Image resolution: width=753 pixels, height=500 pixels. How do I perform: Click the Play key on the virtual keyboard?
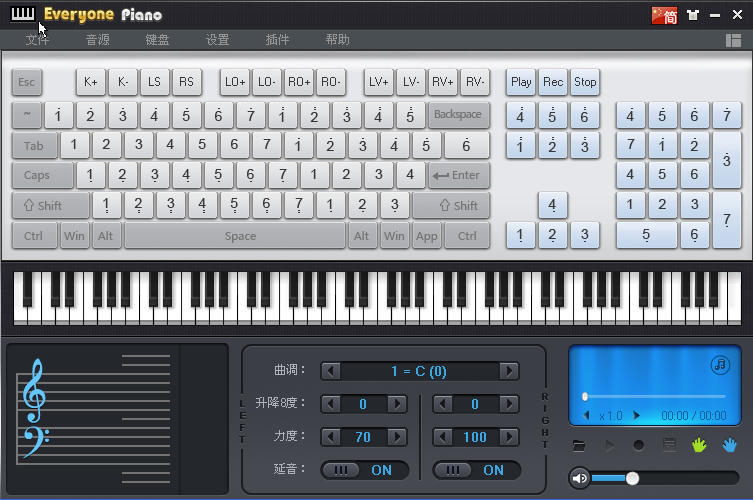(x=521, y=82)
